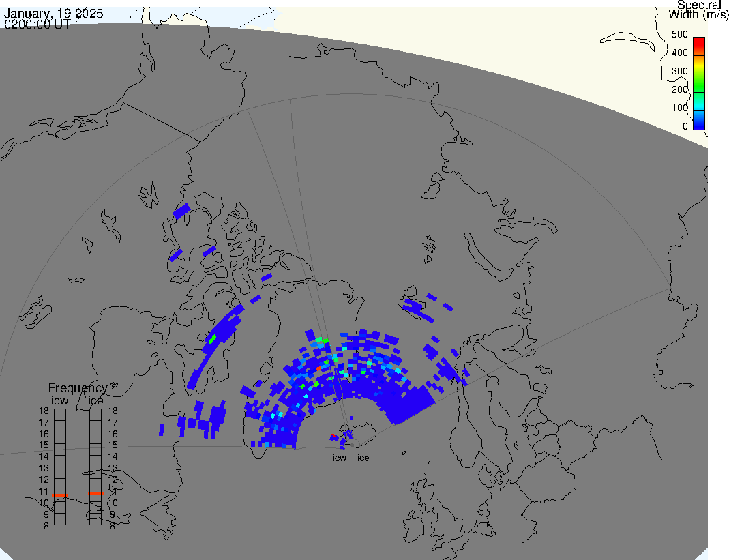Click the 18 label right of ice bar
The height and width of the screenshot is (560, 729).
pos(113,411)
